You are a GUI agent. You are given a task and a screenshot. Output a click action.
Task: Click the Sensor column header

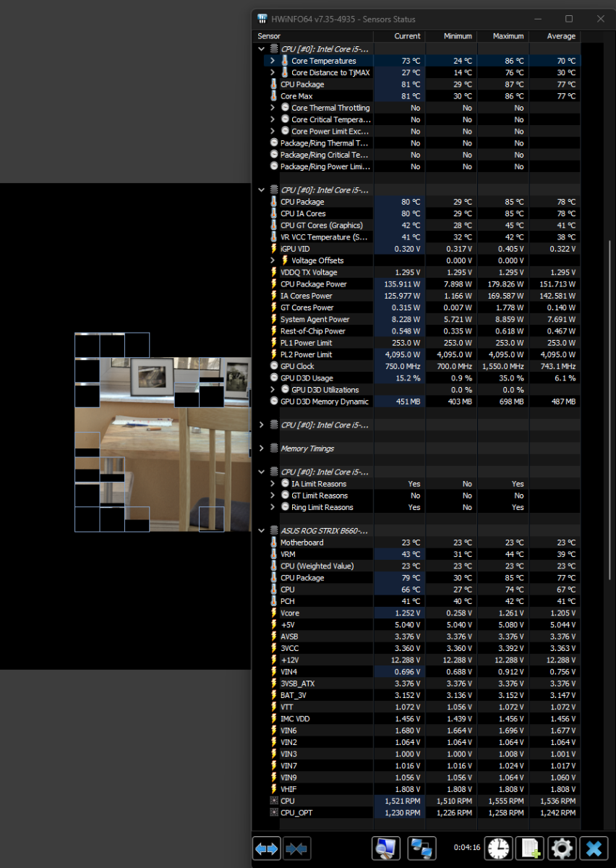[313, 36]
